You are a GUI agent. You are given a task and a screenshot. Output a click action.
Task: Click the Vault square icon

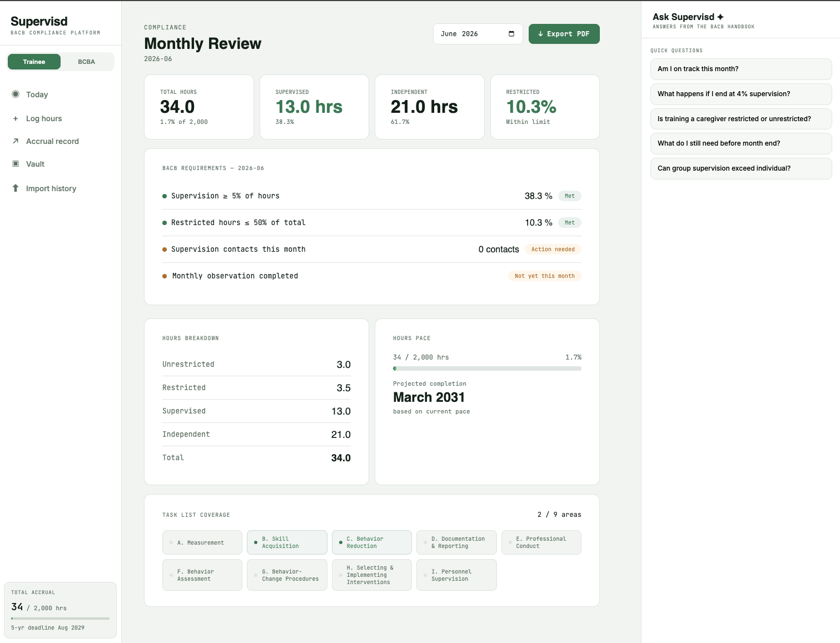16,163
